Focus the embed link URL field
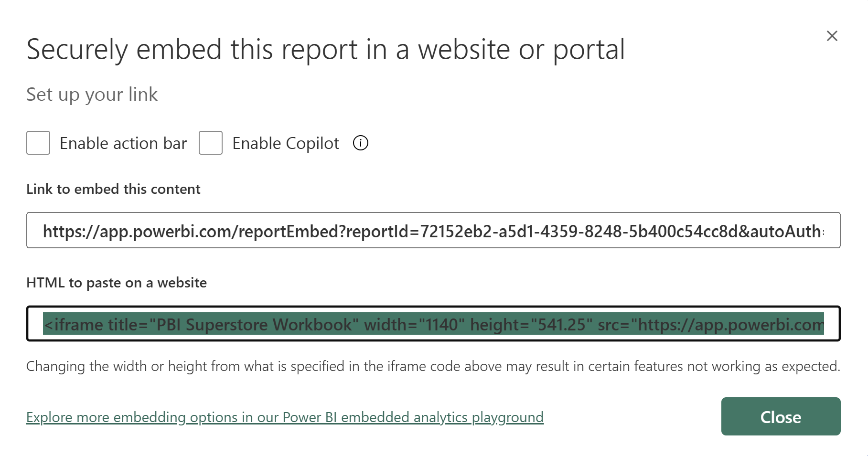This screenshot has width=868, height=456. [x=433, y=230]
